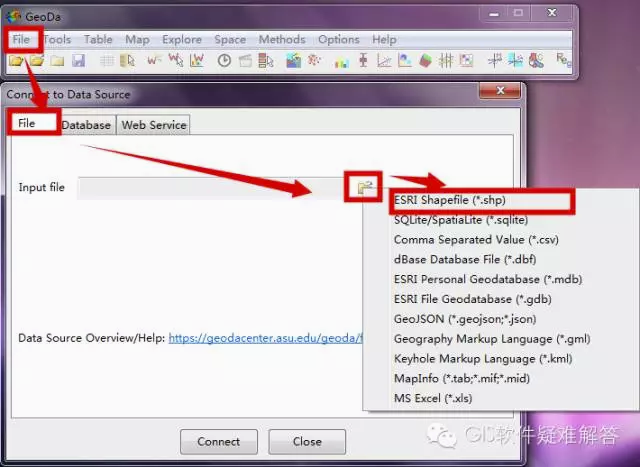Choose ESRI File Geodatabase (*.gdb) option
Image resolution: width=640 pixels, height=467 pixels.
pos(473,299)
